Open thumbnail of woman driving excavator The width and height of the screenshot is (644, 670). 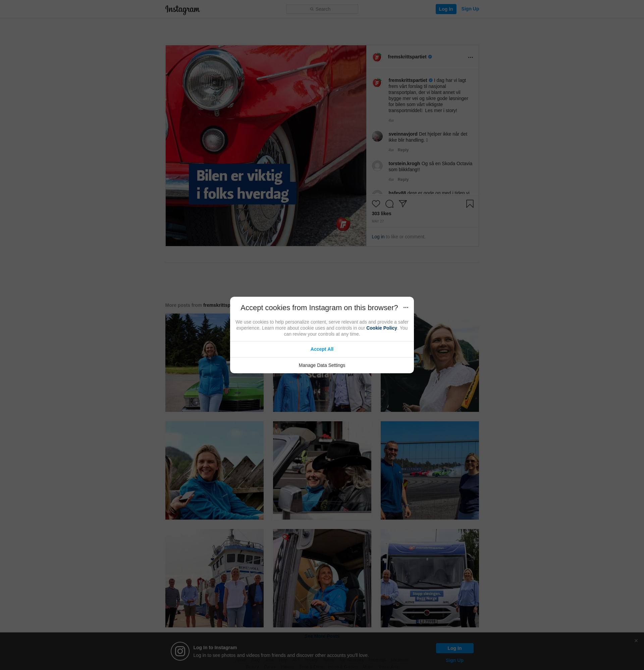point(322,578)
